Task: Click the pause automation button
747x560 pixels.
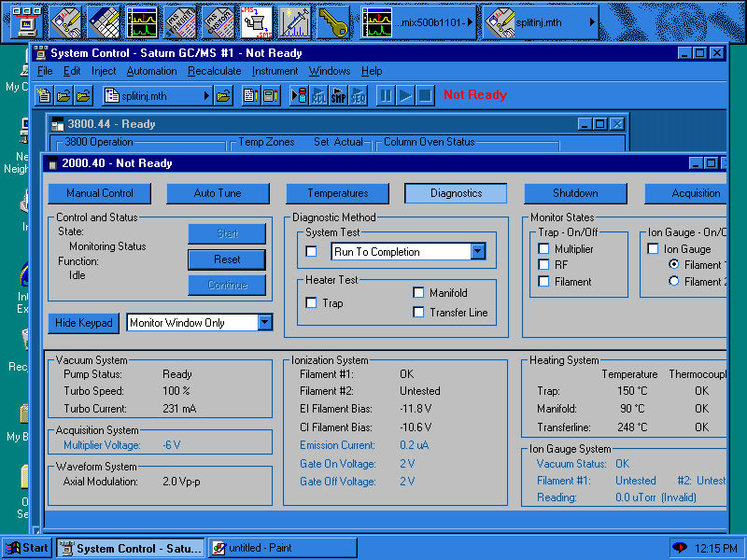Action: 386,96
